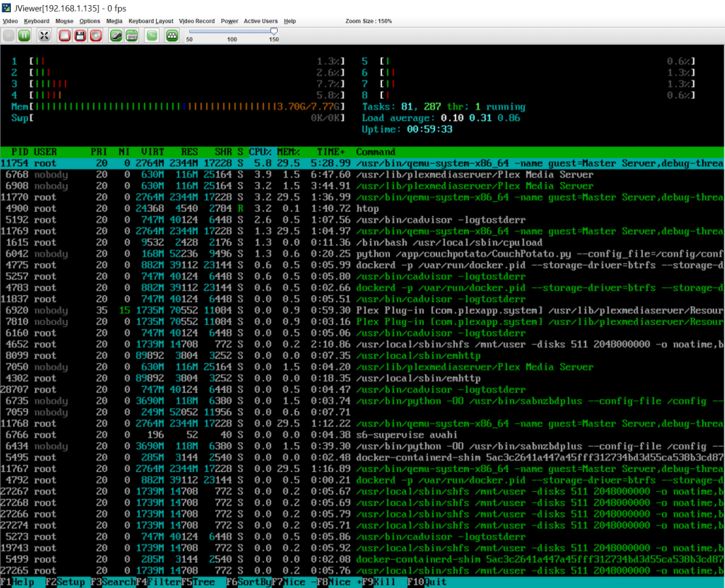
Task: Click the video record toolbar icon
Action: pyautogui.click(x=152, y=36)
